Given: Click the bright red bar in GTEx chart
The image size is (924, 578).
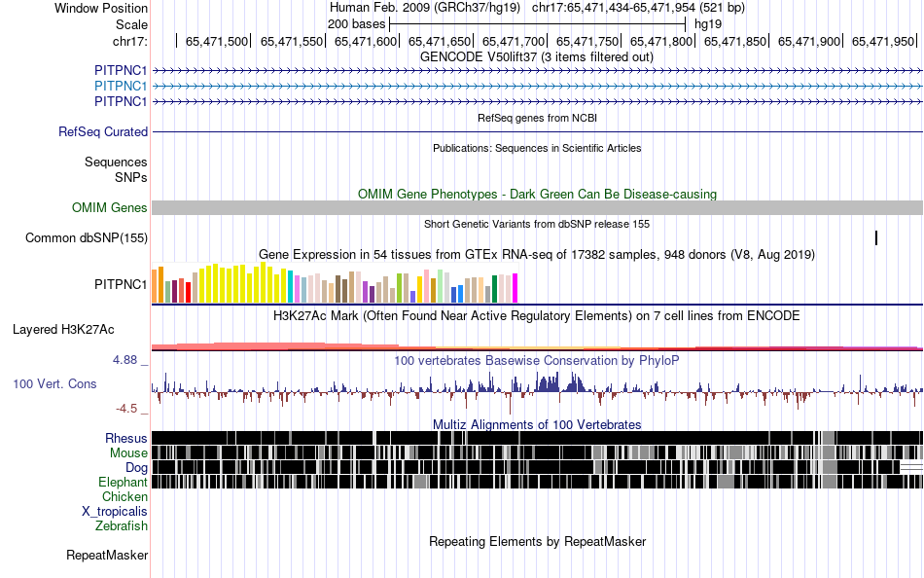Looking at the screenshot, I should point(188,293).
